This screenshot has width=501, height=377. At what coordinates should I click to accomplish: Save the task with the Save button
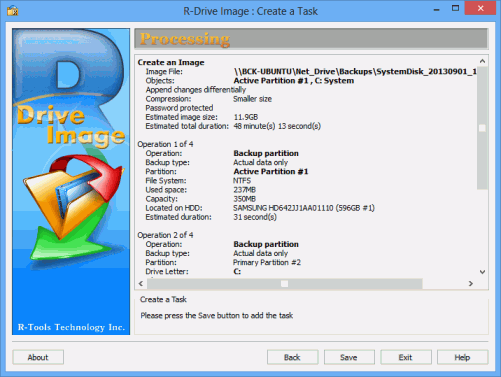[349, 357]
